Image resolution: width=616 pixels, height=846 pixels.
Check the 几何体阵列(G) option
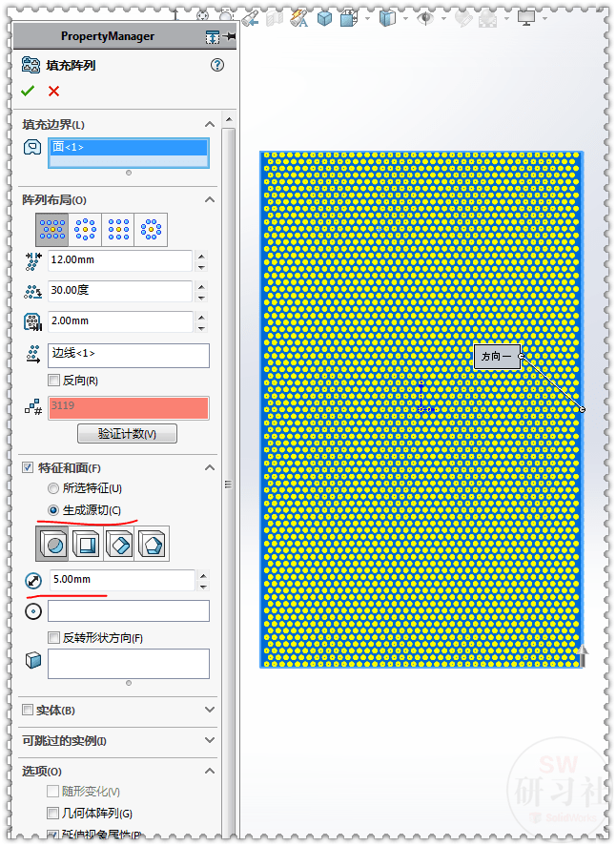point(54,814)
